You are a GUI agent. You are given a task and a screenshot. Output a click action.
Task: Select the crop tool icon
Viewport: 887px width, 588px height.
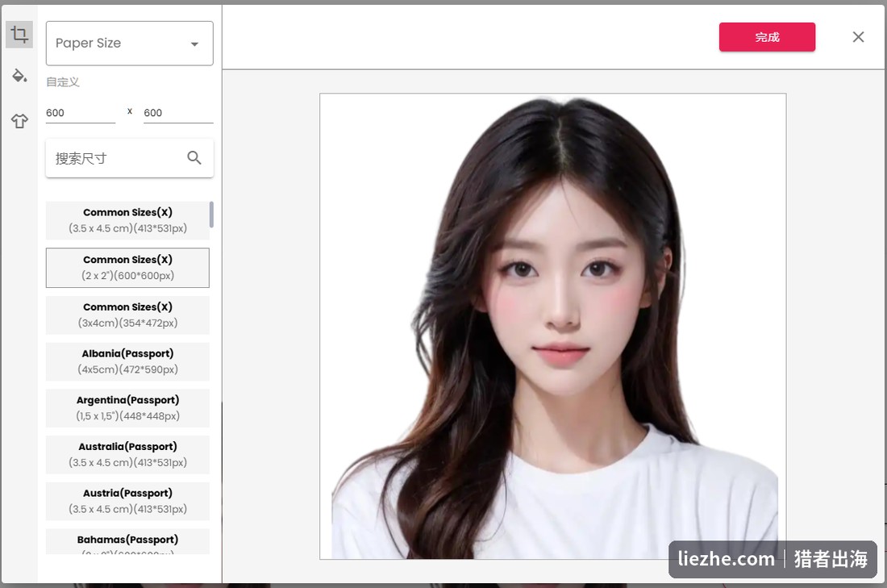pos(19,35)
